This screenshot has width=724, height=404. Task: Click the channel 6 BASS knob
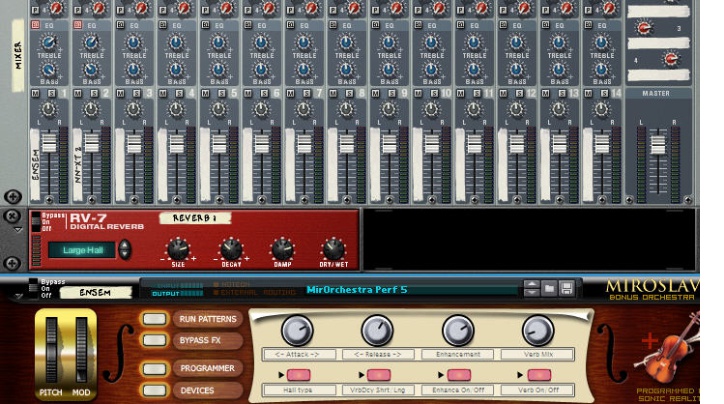pos(261,70)
